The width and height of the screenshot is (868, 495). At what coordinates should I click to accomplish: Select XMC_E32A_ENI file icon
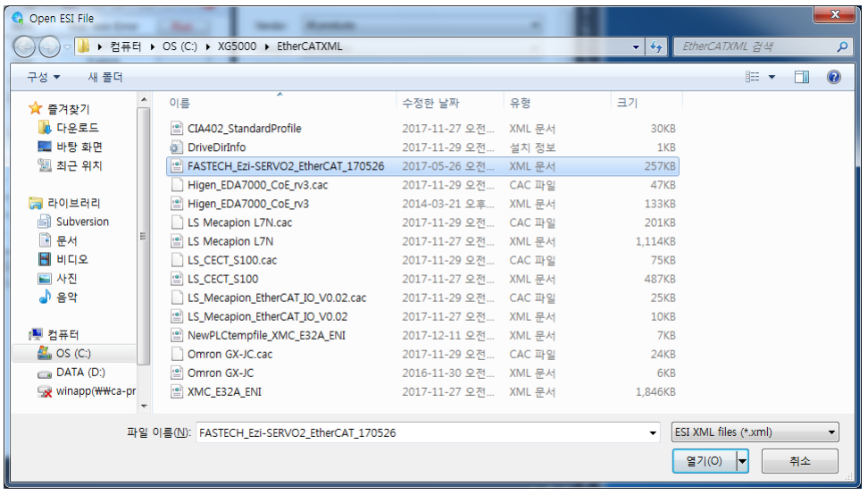[x=177, y=392]
